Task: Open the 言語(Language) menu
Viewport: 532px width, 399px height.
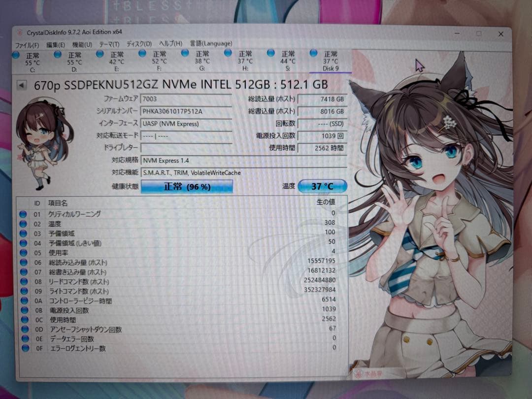Action: [211, 43]
